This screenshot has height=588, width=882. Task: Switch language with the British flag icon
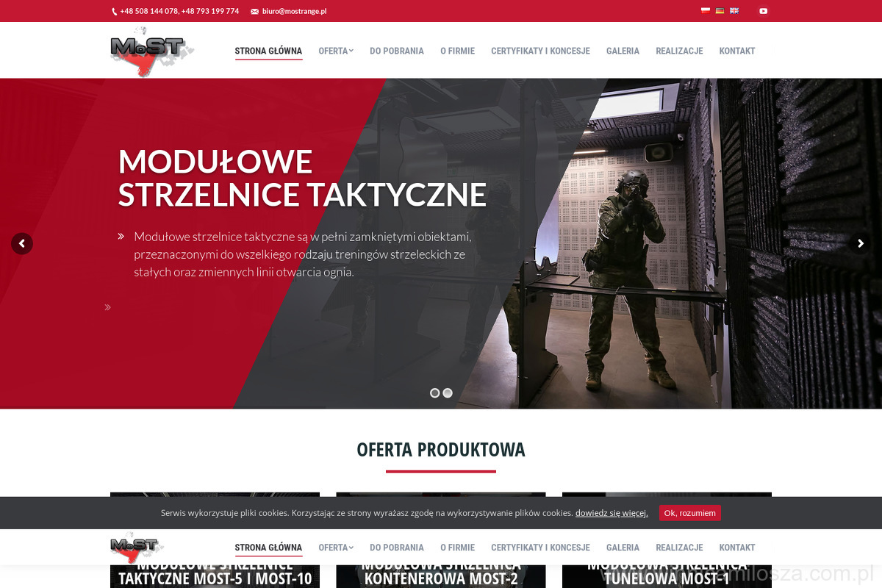pos(734,11)
